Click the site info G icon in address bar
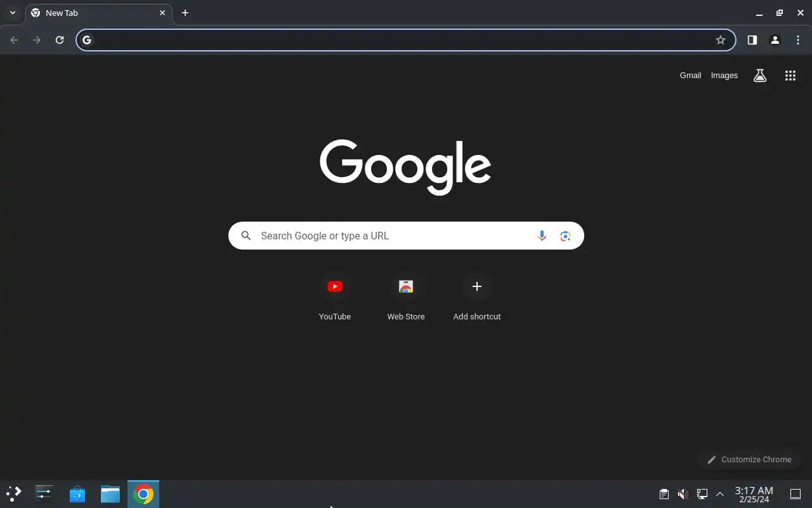 click(87, 40)
